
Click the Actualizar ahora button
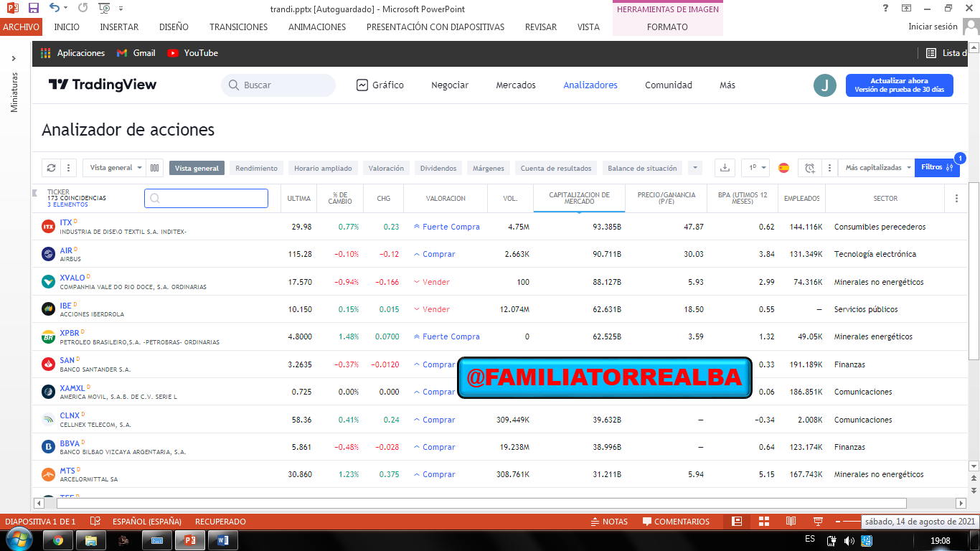[x=900, y=85]
